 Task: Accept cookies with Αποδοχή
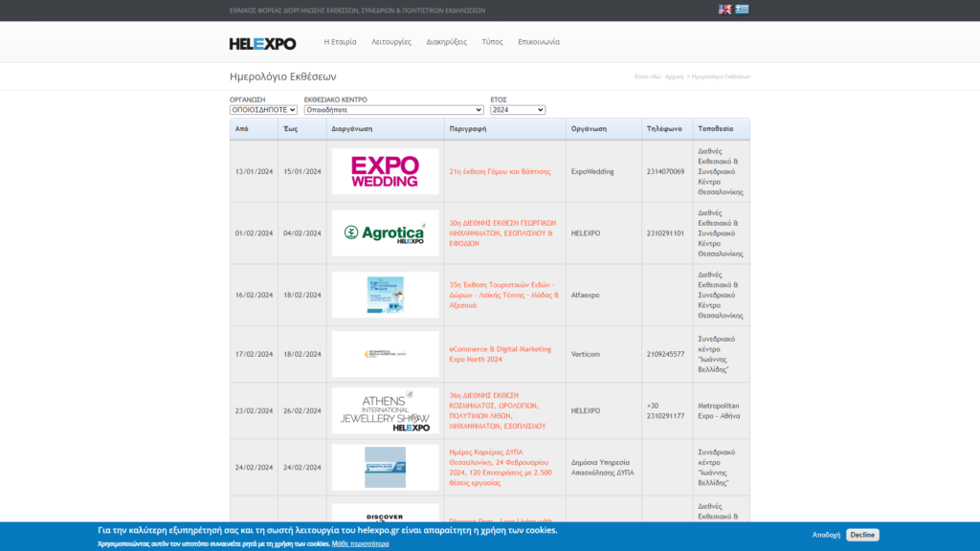coord(826,535)
